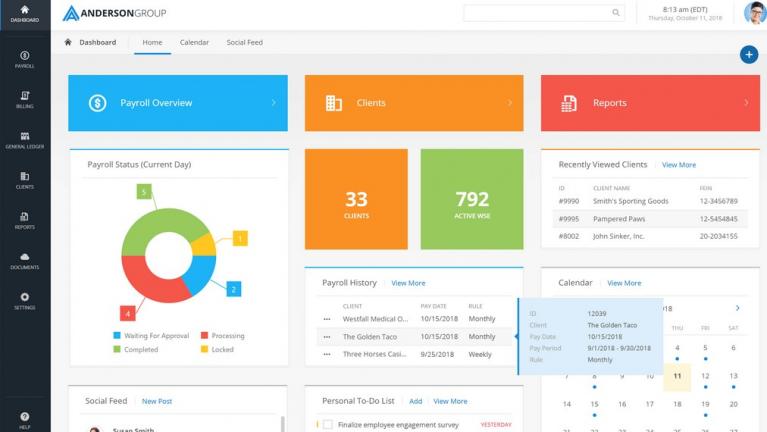Click the green chart label 5
Screen dimensions: 767x432
(x=144, y=192)
